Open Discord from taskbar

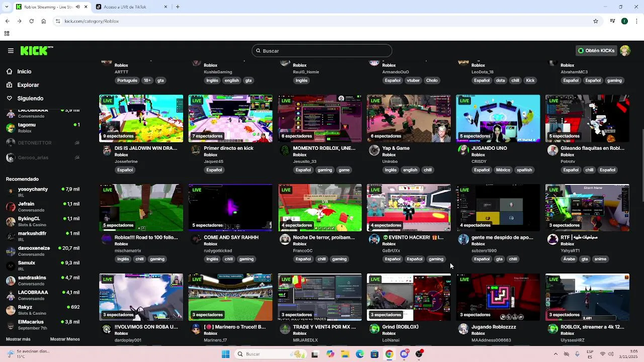coord(404,354)
